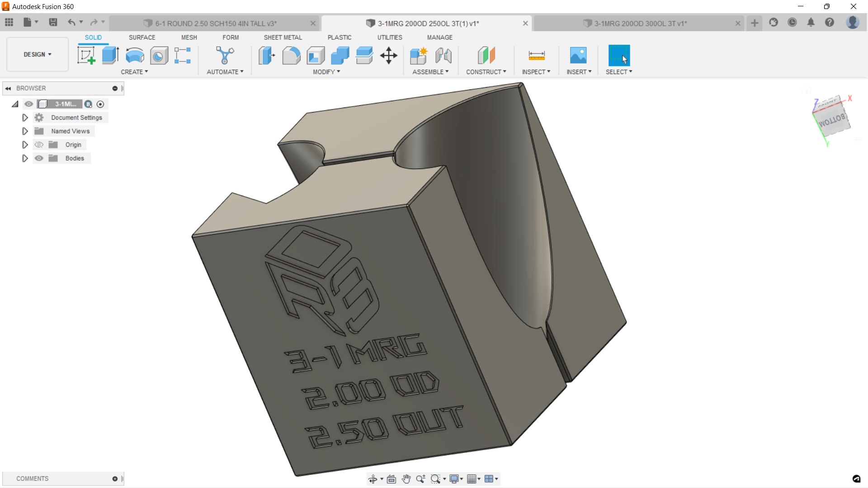Open the MODIFY dropdown menu

click(326, 72)
